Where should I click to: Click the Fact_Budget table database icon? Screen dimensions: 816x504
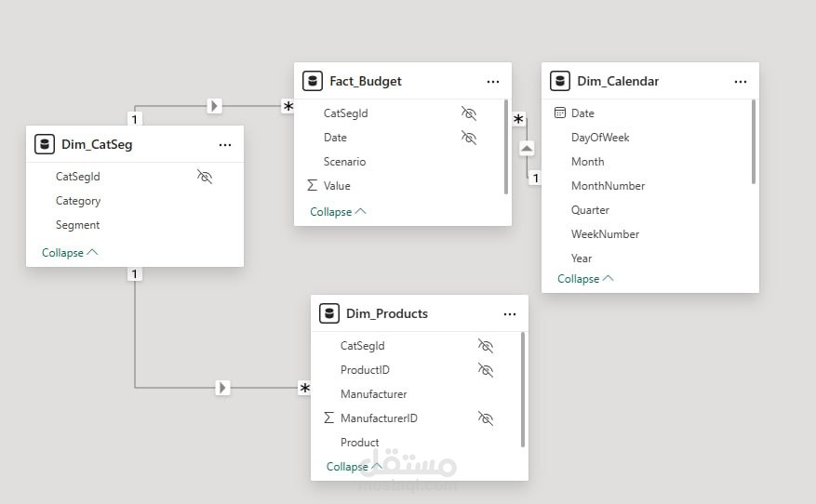(313, 81)
